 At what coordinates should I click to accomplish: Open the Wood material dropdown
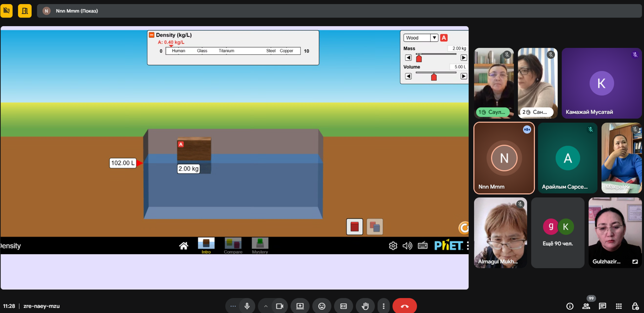[434, 38]
